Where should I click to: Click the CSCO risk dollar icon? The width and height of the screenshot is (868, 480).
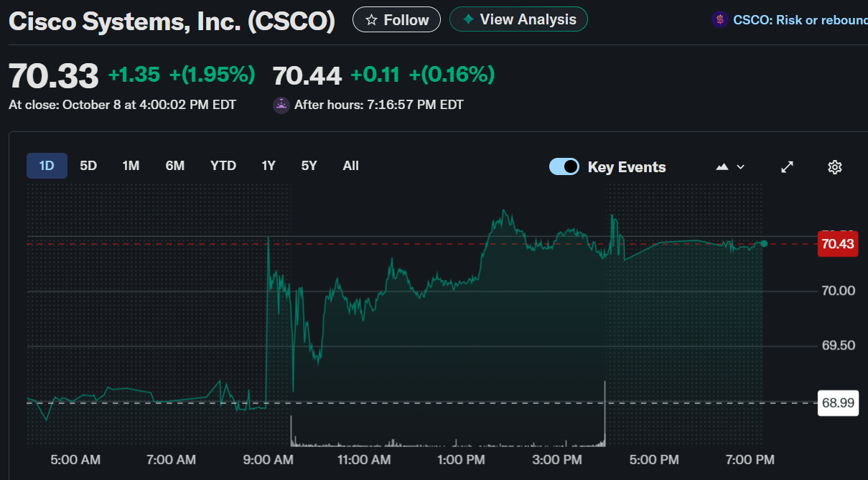pos(719,20)
